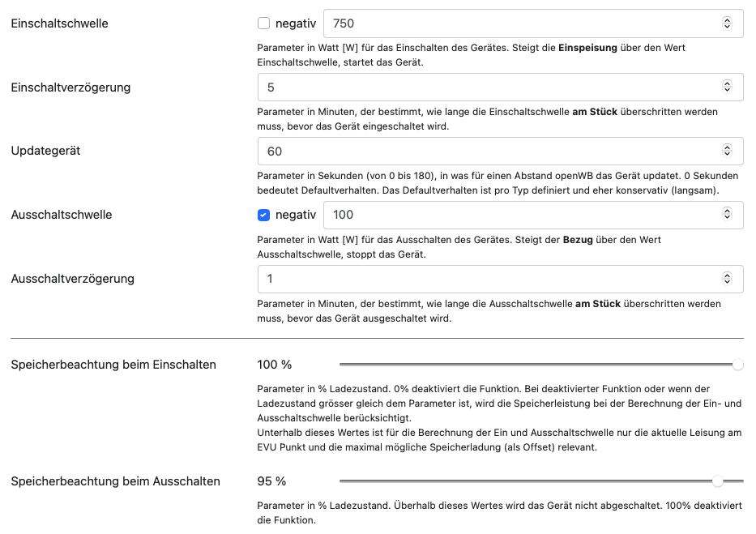Image resolution: width=756 pixels, height=534 pixels.
Task: Focus the Einschaltverzögerung minutes input field
Action: [x=486, y=87]
